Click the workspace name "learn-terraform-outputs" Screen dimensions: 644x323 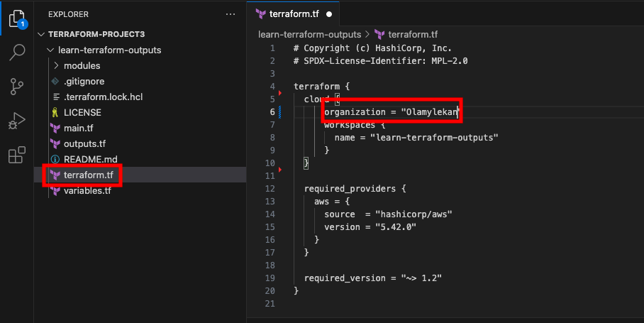[x=434, y=138]
